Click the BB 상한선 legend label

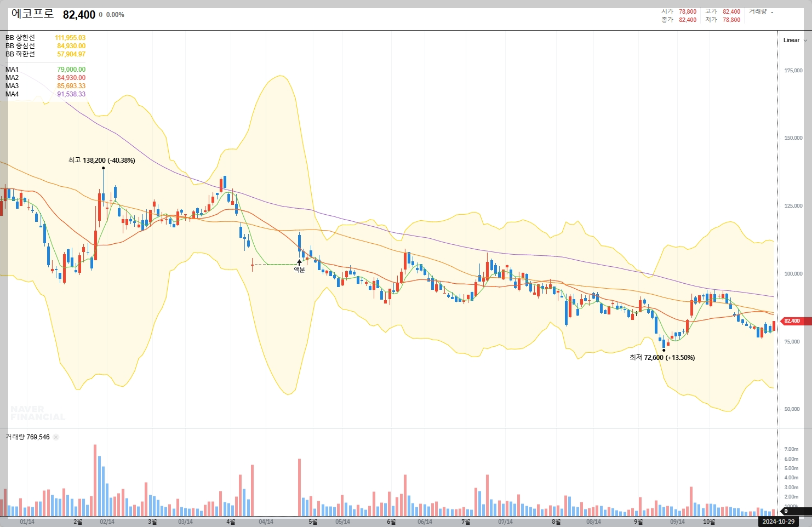(20, 38)
